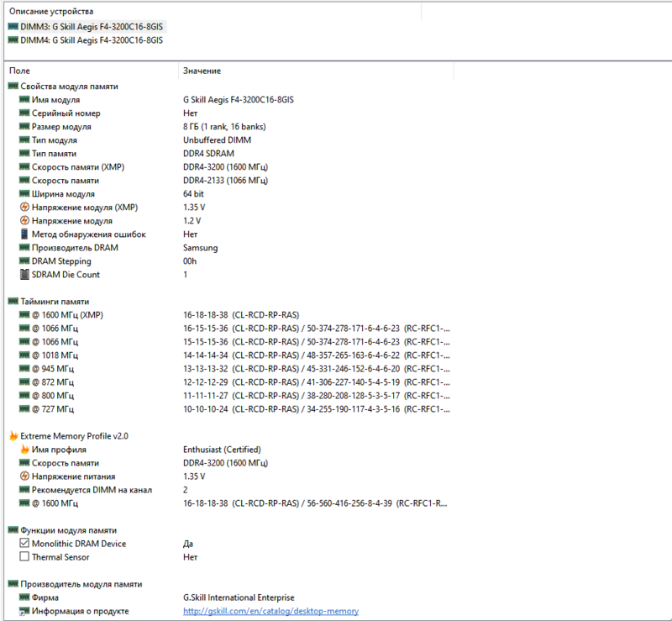This screenshot has height=621, width=672.
Task: Select the G.Skill International Enterprise value
Action: pos(239,597)
